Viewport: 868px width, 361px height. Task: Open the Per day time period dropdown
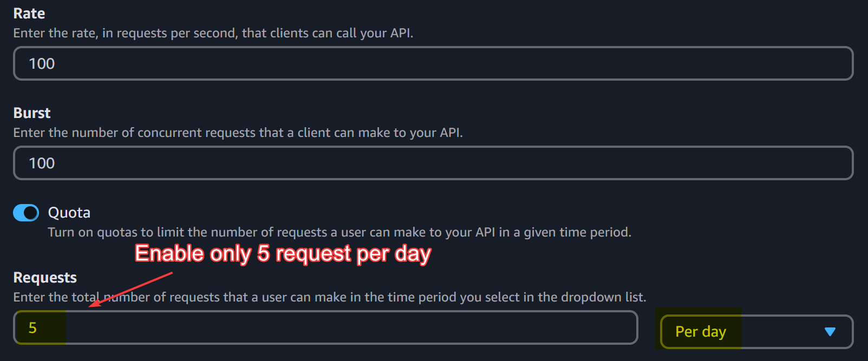point(756,331)
